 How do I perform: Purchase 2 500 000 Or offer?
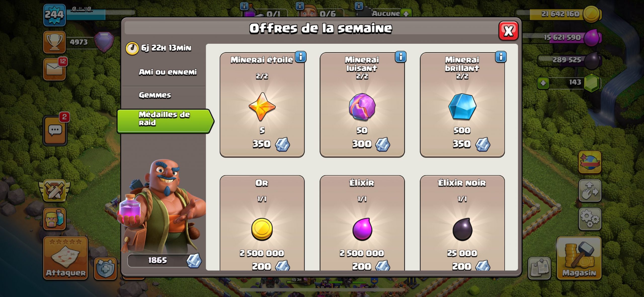[x=262, y=223]
